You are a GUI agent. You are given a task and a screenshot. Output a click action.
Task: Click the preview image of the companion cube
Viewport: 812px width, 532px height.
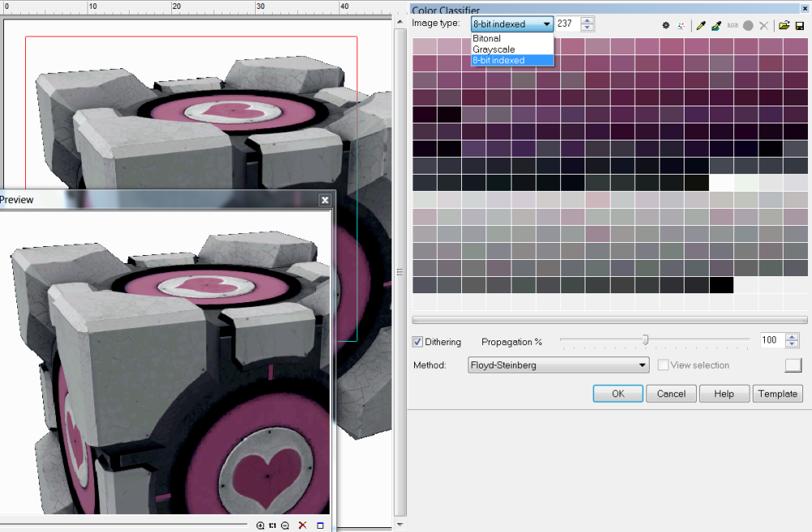[165, 362]
